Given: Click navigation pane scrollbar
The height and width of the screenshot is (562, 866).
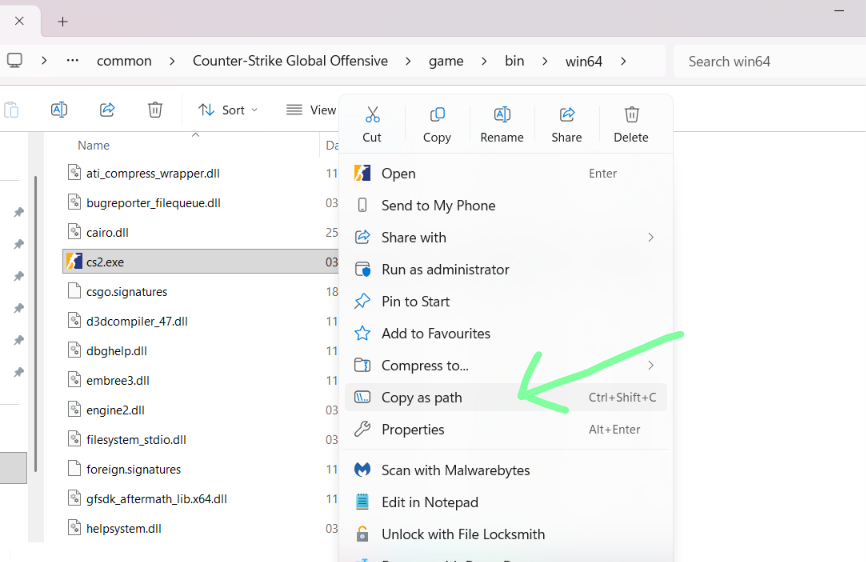Looking at the screenshot, I should tap(35, 324).
